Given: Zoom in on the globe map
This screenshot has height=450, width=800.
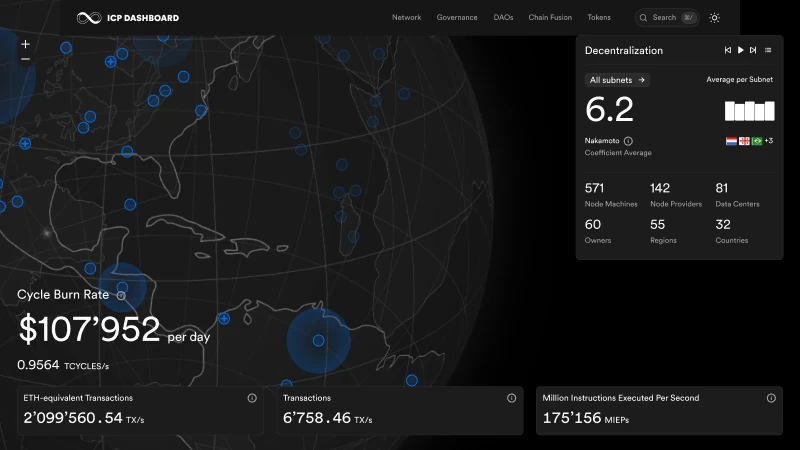Looking at the screenshot, I should (x=26, y=44).
